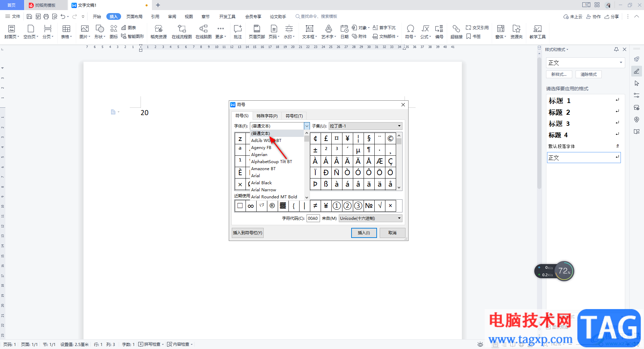Viewport: 644px width, 349px height.
Task: Open the file (文件) menu
Action: pyautogui.click(x=13, y=16)
